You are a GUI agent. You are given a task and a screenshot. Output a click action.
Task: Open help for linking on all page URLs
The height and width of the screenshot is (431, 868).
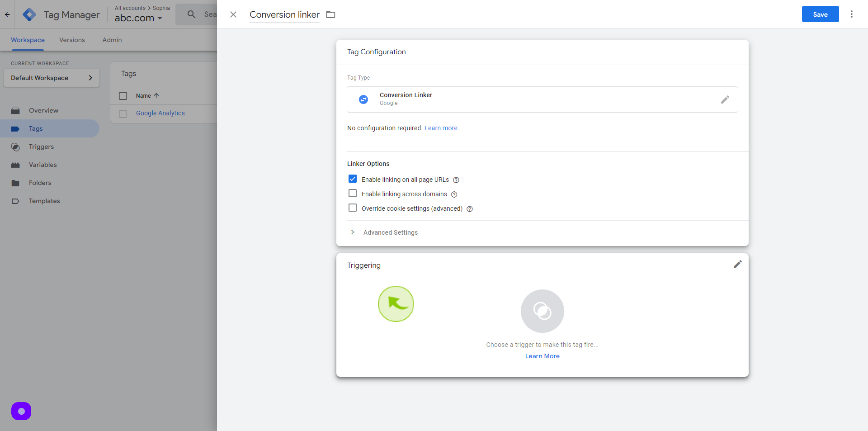coord(456,180)
